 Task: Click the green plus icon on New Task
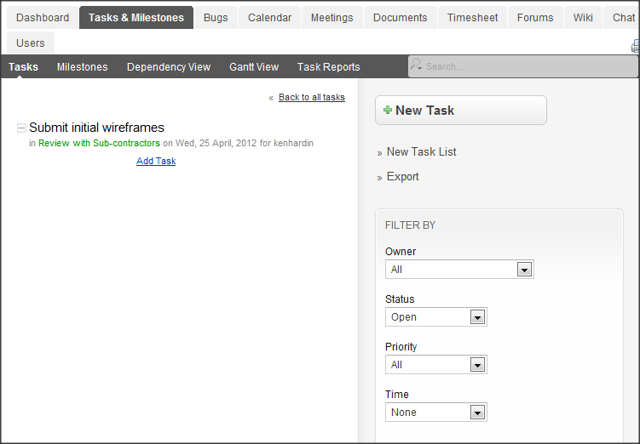387,110
